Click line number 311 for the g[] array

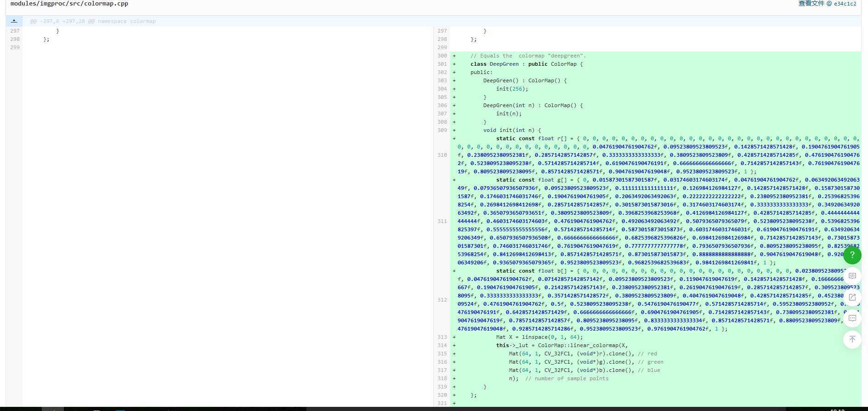click(442, 221)
